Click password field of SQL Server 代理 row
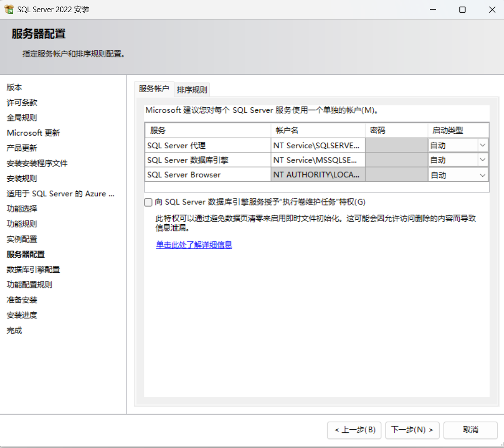Viewport: 504px width, 448px height. click(x=396, y=145)
